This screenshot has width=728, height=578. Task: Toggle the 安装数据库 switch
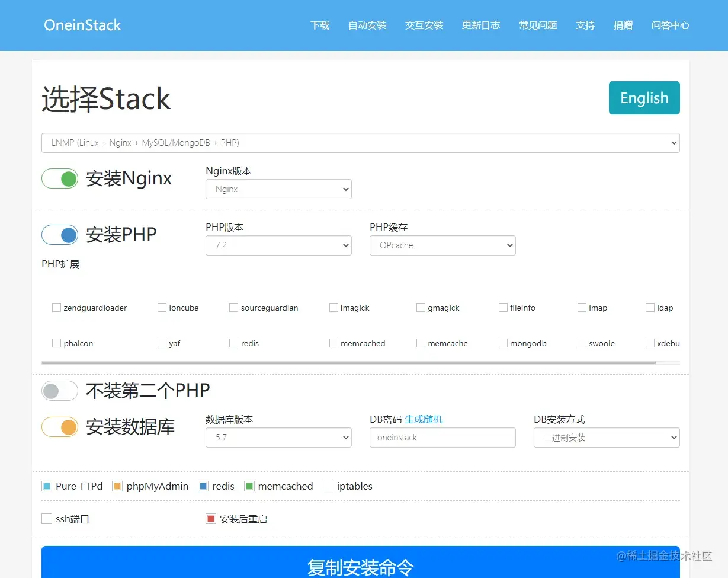click(60, 427)
